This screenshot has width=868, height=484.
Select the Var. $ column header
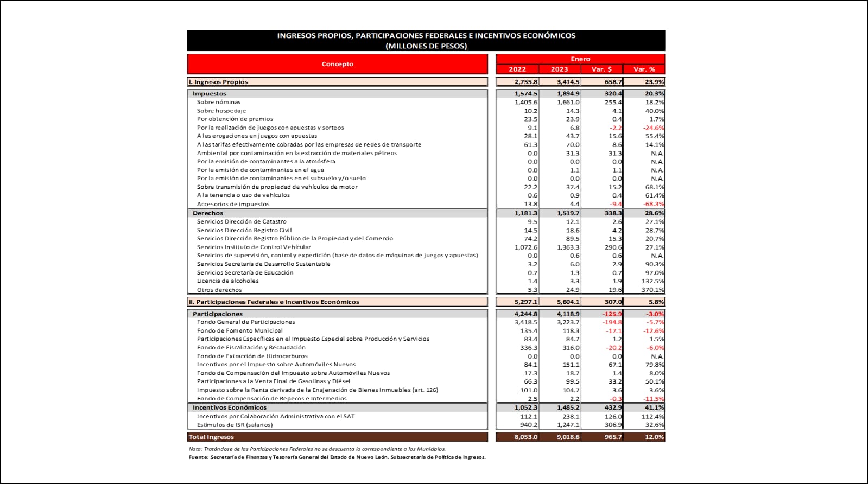[x=601, y=69]
